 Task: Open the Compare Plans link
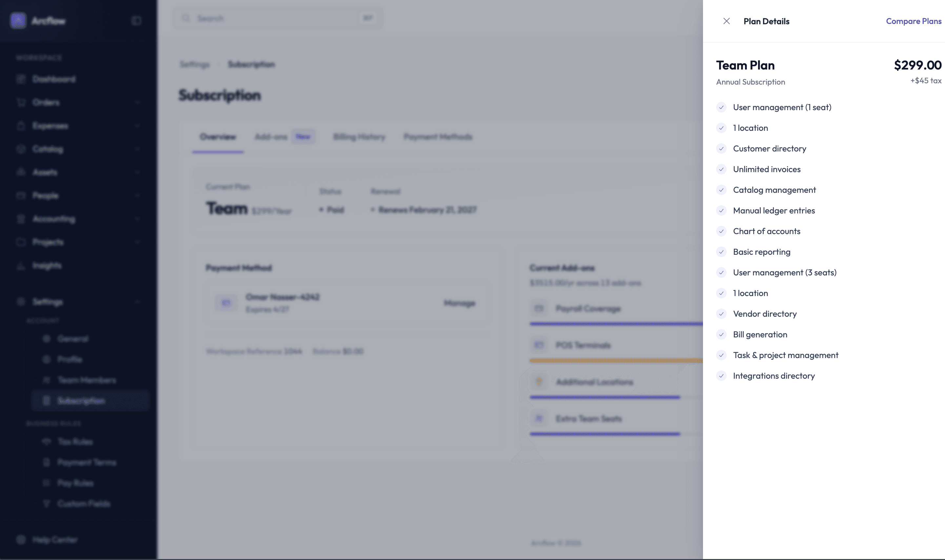(x=913, y=21)
